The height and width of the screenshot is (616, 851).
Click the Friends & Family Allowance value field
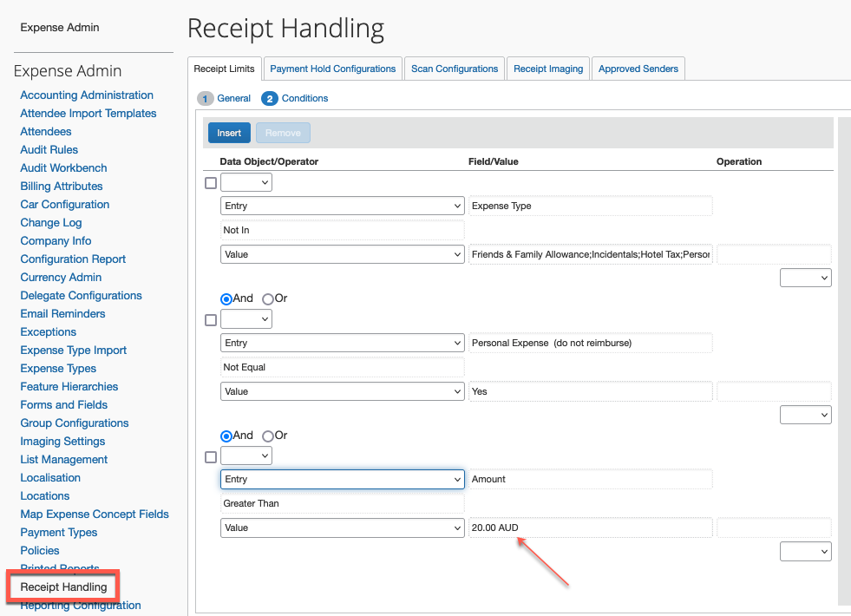[x=590, y=255]
